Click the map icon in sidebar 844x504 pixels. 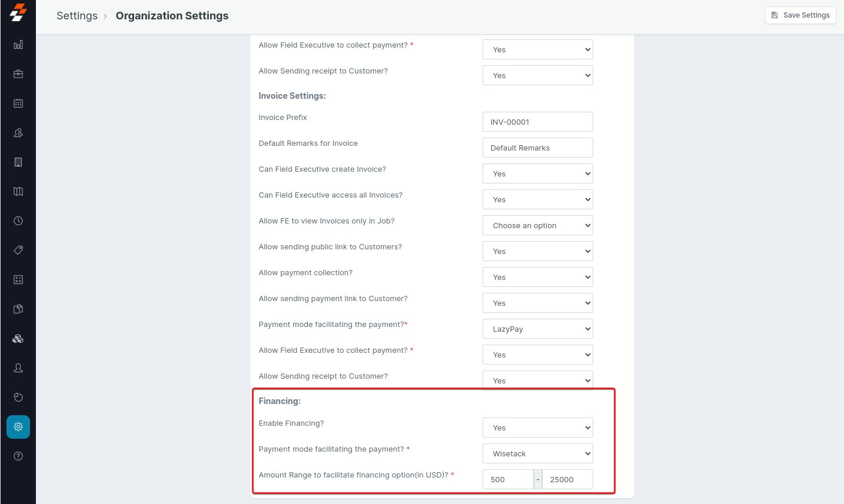click(18, 192)
